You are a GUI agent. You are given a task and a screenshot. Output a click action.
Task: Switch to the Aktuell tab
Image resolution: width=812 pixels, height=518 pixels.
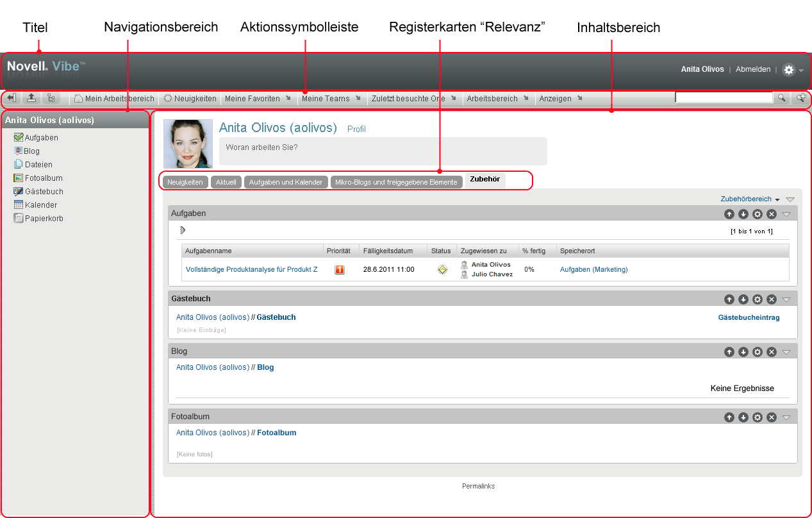226,182
